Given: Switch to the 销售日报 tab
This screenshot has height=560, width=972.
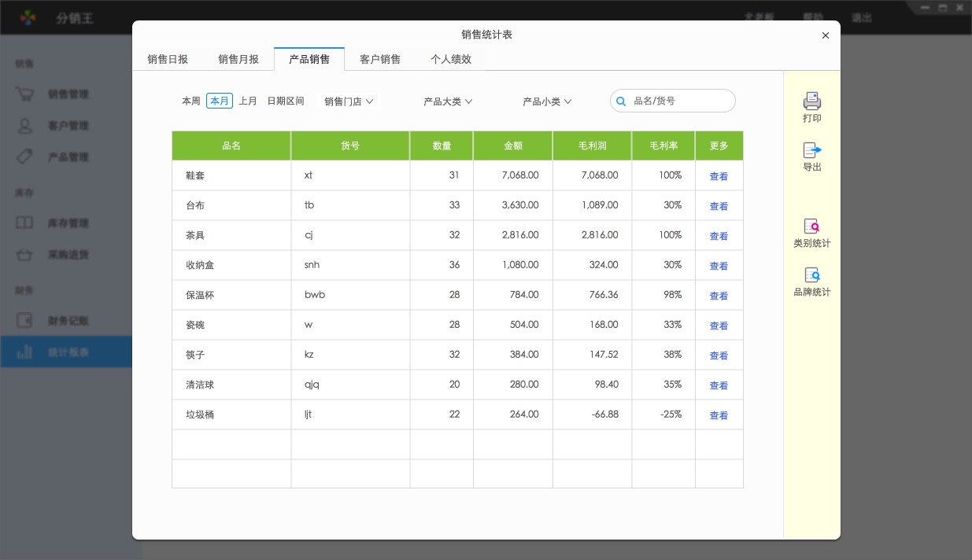Looking at the screenshot, I should pos(168,60).
